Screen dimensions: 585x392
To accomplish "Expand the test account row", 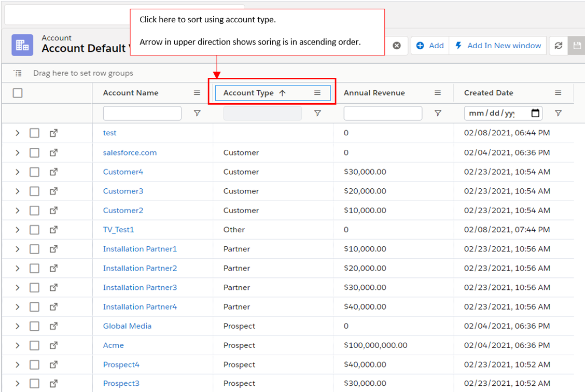I will click(x=17, y=133).
